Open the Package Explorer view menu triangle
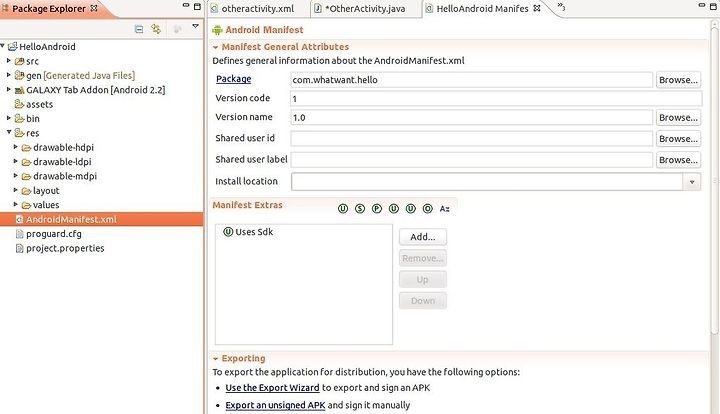Viewport: 720px width, 414px height. point(195,26)
